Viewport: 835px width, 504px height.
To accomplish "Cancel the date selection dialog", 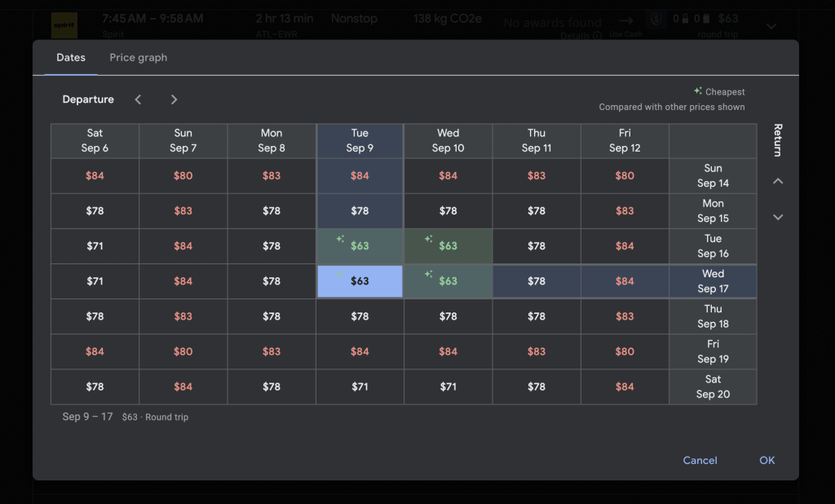I will [x=700, y=460].
